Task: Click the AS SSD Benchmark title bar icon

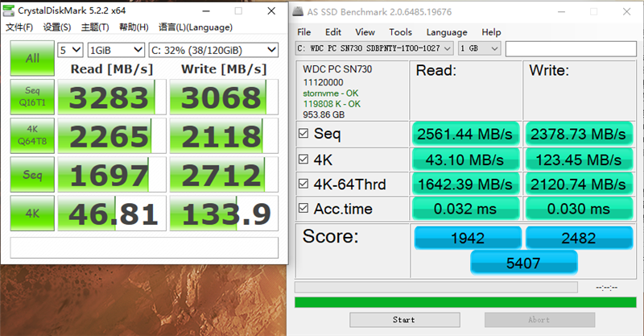Action: (298, 11)
